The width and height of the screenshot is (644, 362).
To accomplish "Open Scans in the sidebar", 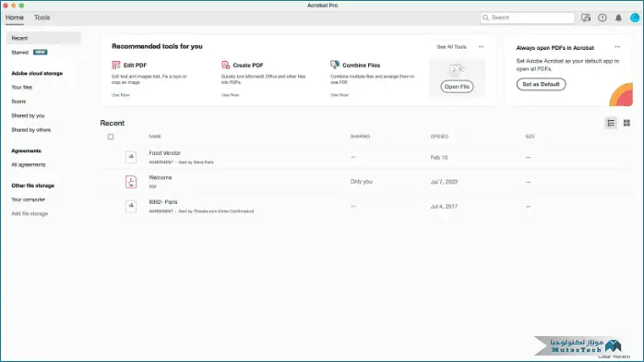I will tap(18, 102).
